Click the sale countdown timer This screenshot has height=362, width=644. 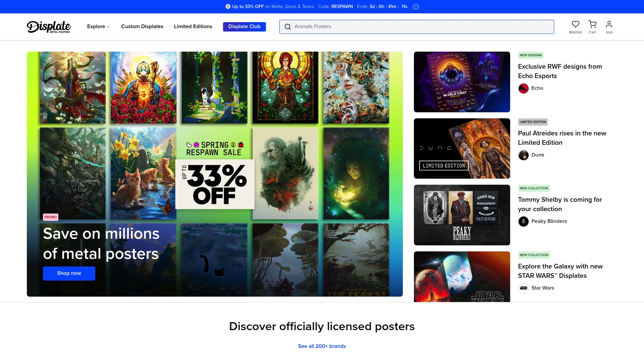tap(388, 7)
